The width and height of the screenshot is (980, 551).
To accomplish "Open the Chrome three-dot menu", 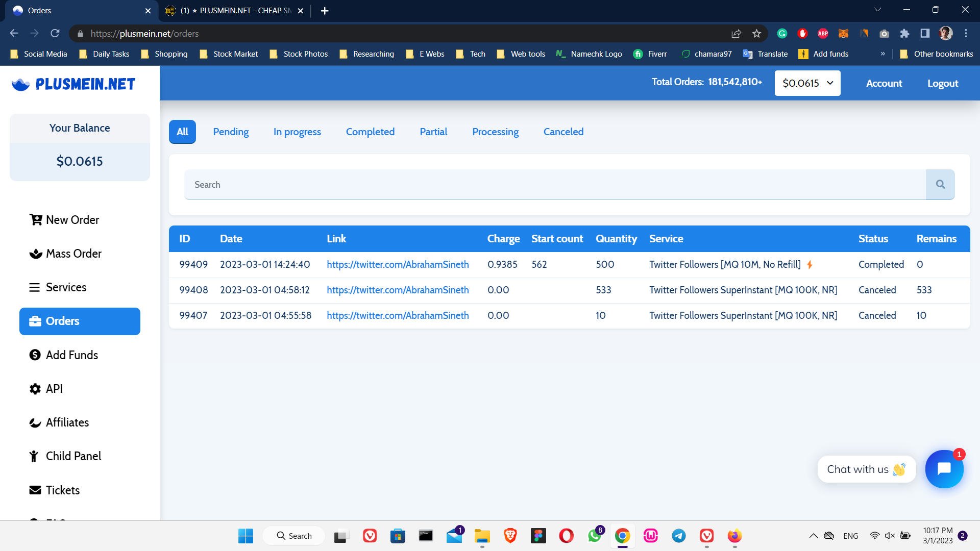I will pyautogui.click(x=966, y=34).
